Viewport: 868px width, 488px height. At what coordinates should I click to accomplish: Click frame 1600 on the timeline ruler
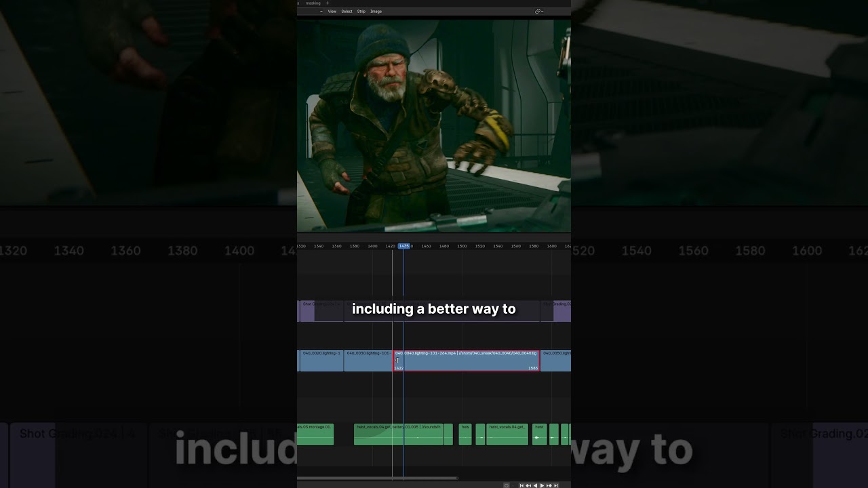[x=551, y=246]
